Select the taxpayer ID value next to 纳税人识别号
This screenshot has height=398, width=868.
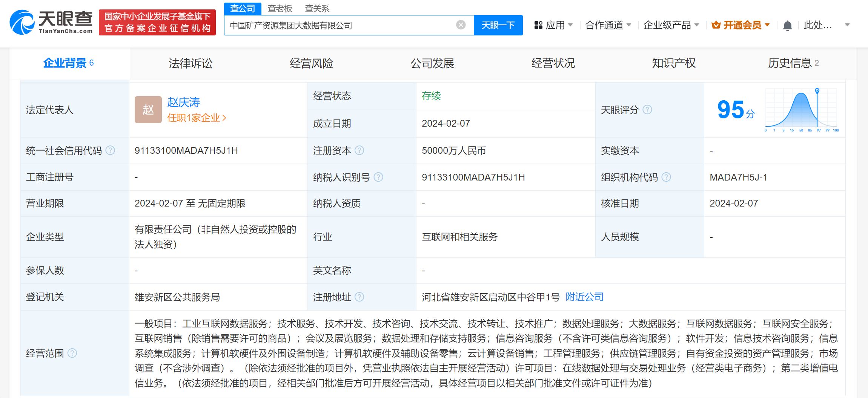coord(473,177)
